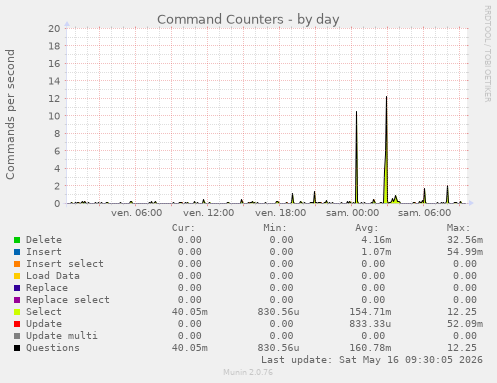Click the 'Commands per second' axis label
Screen dimensions: 497x383
click(x=10, y=114)
